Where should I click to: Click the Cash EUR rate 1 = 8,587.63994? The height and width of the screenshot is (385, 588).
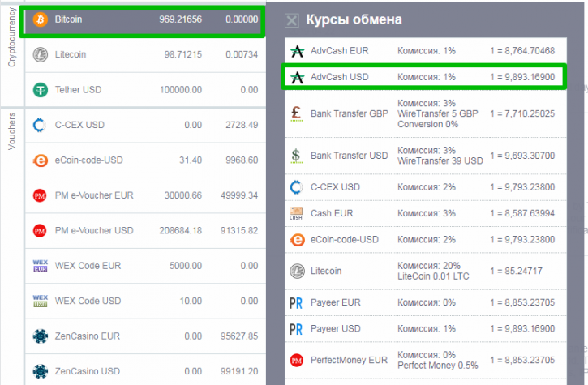pyautogui.click(x=522, y=213)
